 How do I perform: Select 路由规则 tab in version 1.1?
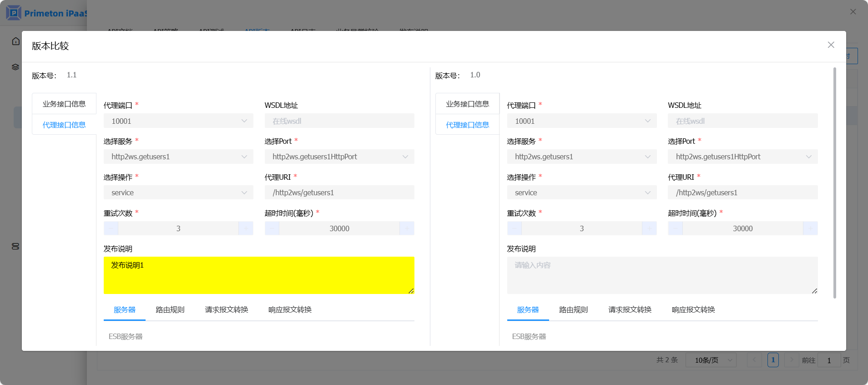click(170, 310)
